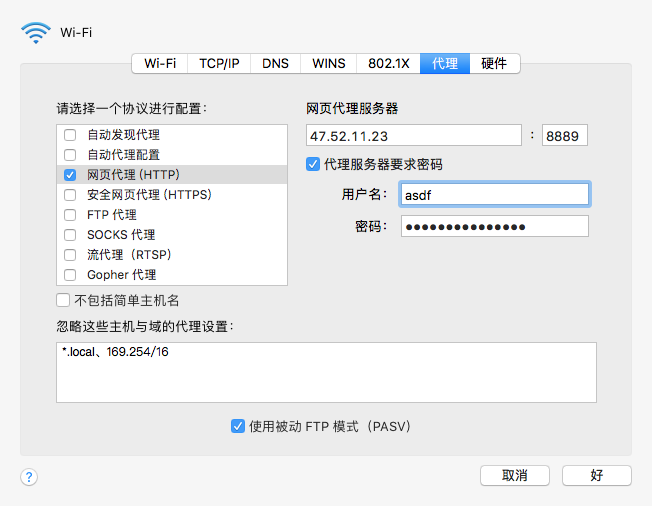Switch to the Wi-Fi tab
This screenshot has height=506, width=652.
(160, 63)
